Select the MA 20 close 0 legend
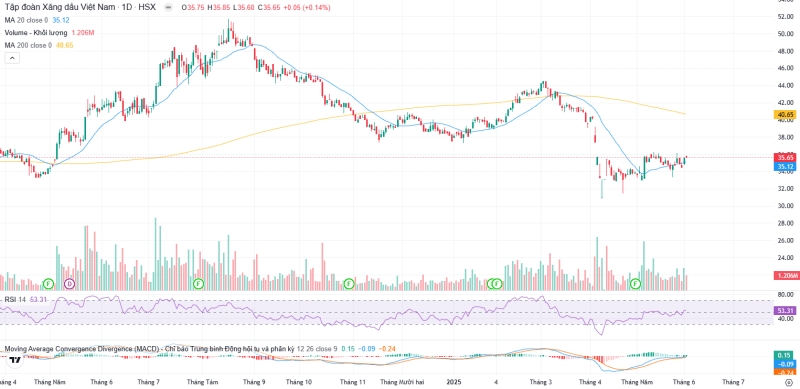The image size is (800, 389). point(27,20)
